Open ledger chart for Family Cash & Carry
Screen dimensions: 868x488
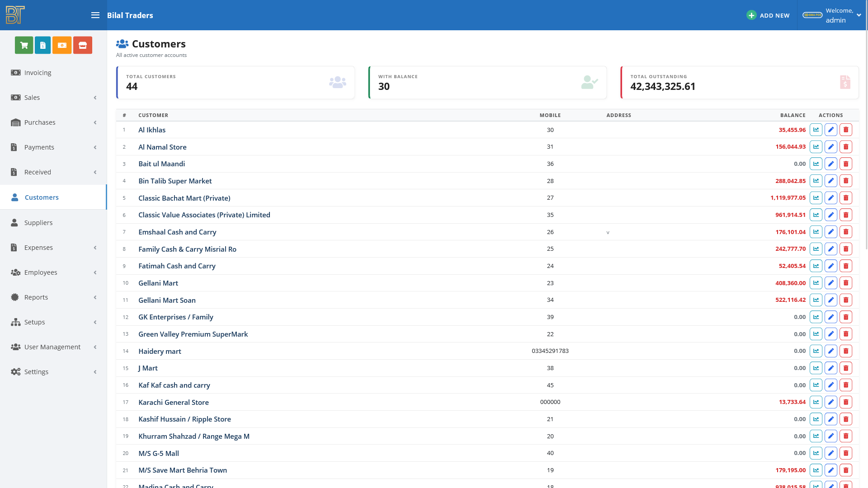(x=816, y=249)
